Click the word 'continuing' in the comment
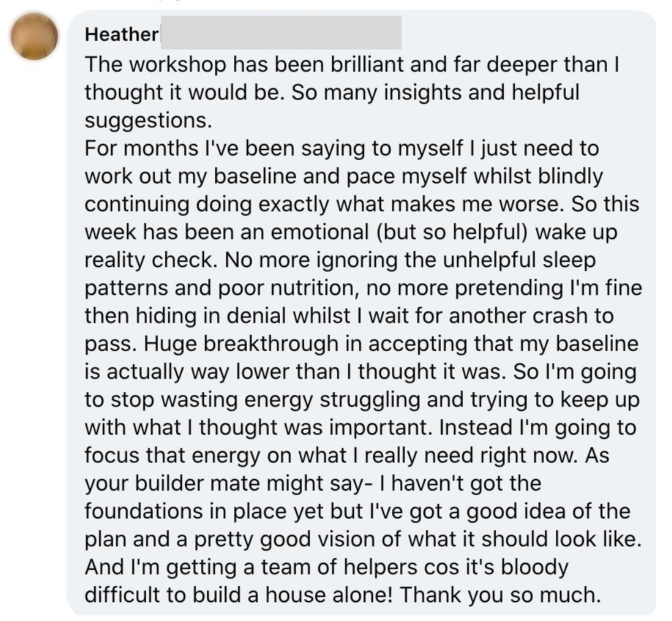 137,204
